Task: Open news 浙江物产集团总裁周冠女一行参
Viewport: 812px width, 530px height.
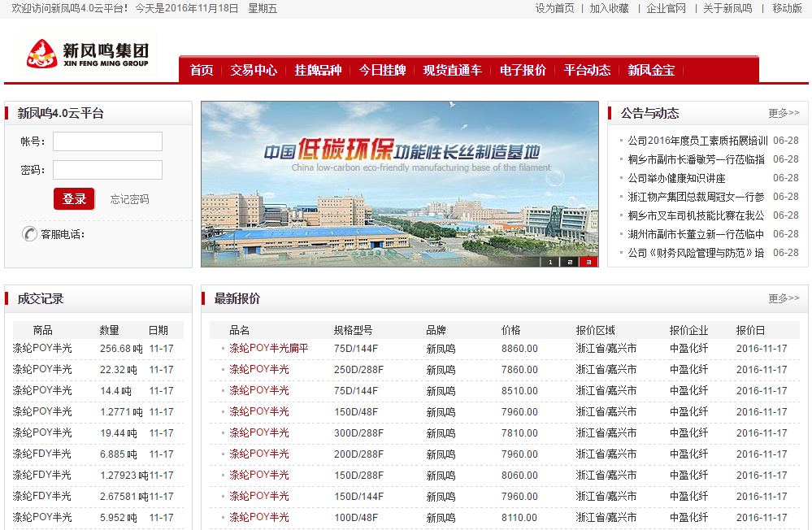Action: [696, 197]
